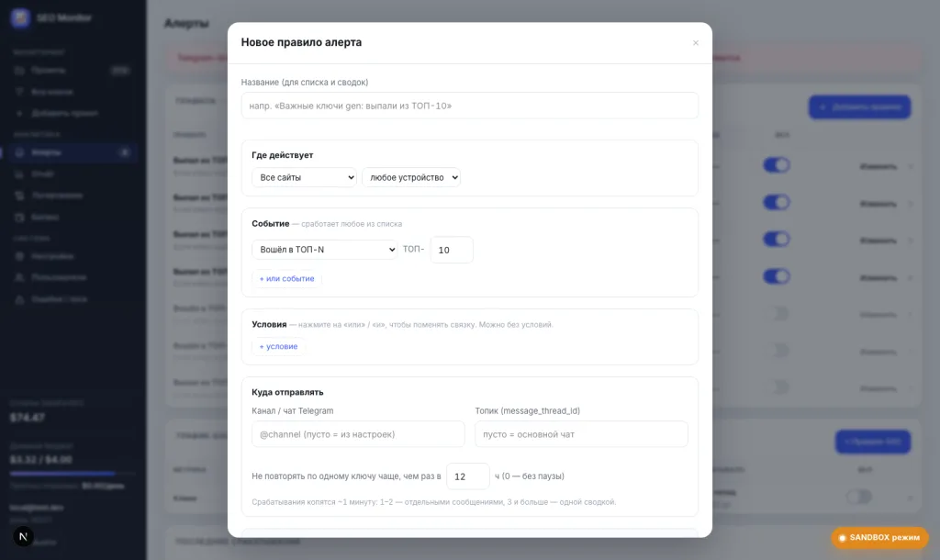The width and height of the screenshot is (940, 560).
Task: Close the Новое правило алерта dialog
Action: pos(696,42)
